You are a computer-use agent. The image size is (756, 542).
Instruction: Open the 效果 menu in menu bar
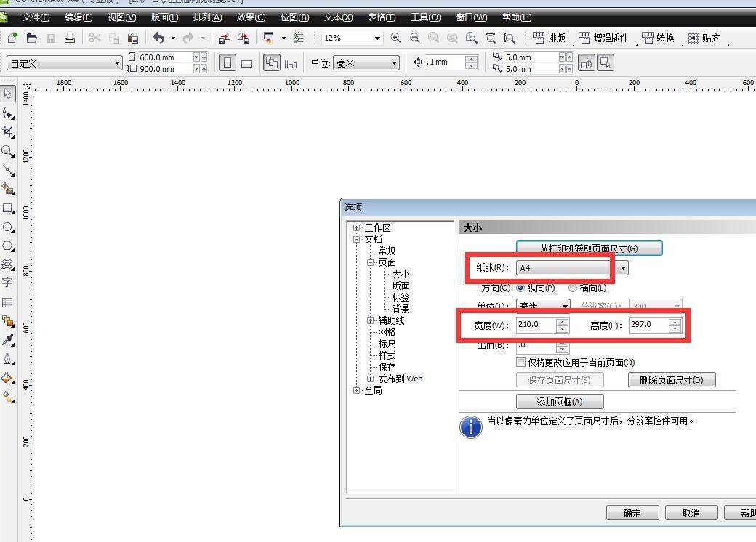point(251,17)
